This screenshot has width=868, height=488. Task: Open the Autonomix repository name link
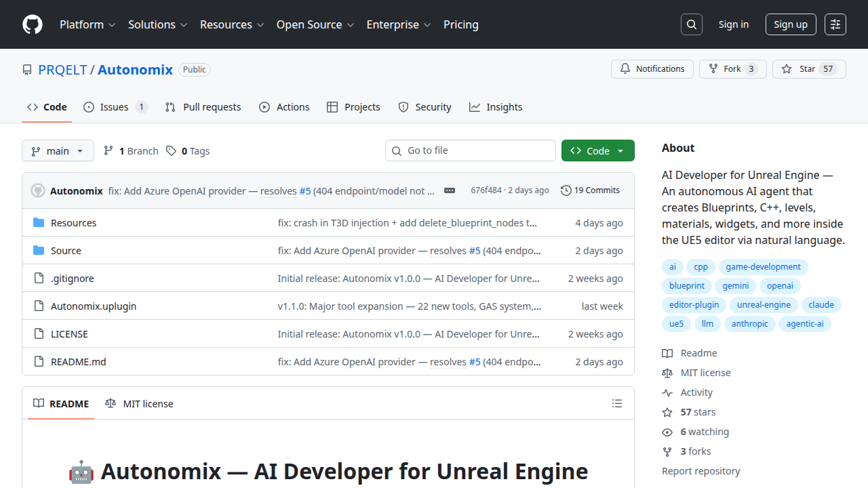pos(135,69)
